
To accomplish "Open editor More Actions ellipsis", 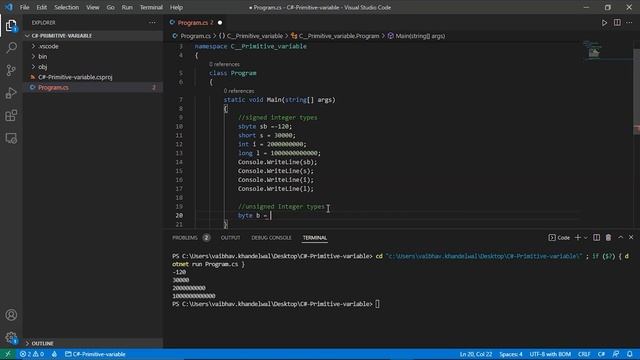I will (629, 23).
